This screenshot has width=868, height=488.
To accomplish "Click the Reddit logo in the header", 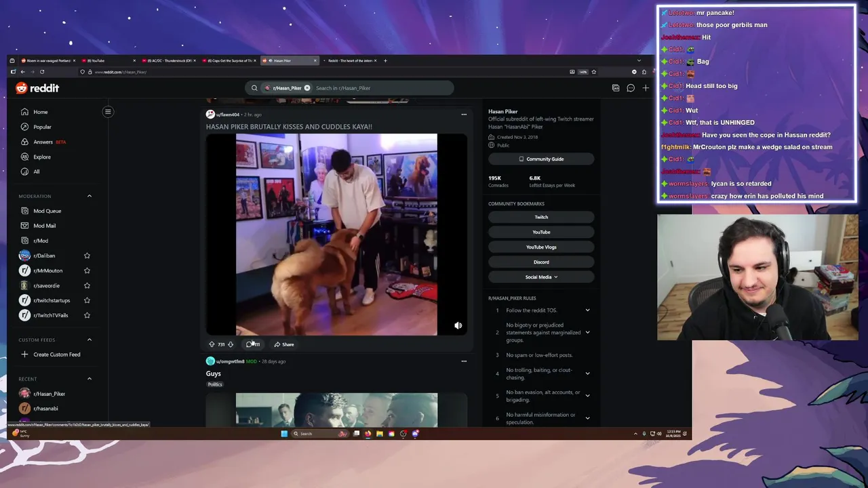I will (x=37, y=88).
